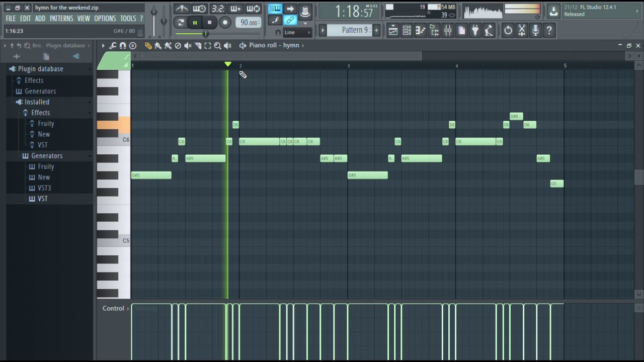Select the Mute tool in piano roll
This screenshot has height=362, width=644.
pyautogui.click(x=188, y=46)
